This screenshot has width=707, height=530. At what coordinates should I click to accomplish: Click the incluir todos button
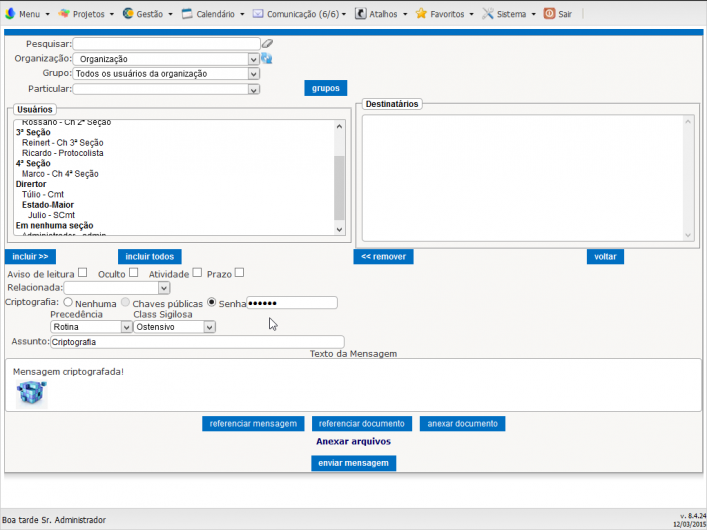tap(150, 257)
